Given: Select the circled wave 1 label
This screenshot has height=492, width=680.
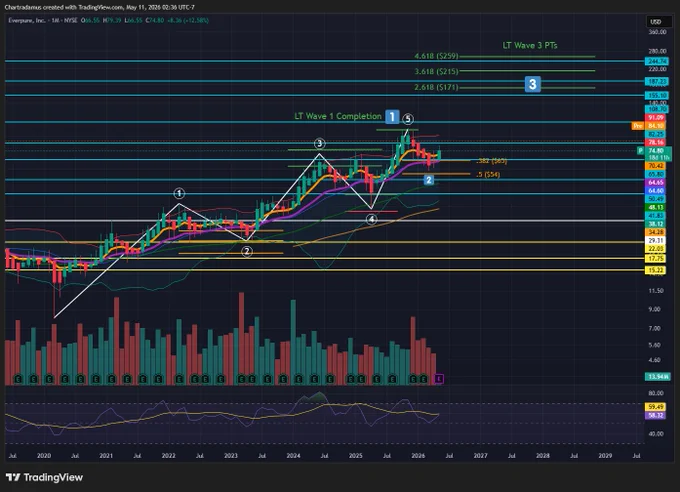Looking at the screenshot, I should 179,193.
